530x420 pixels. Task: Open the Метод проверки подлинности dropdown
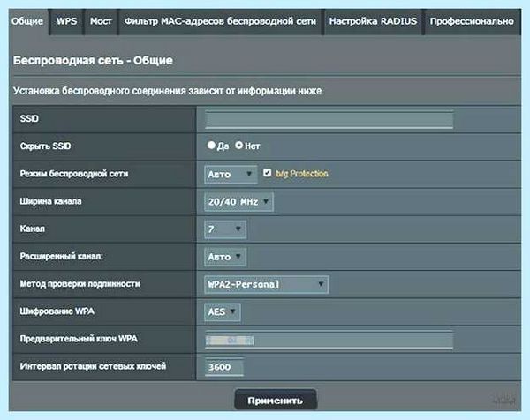coord(267,284)
